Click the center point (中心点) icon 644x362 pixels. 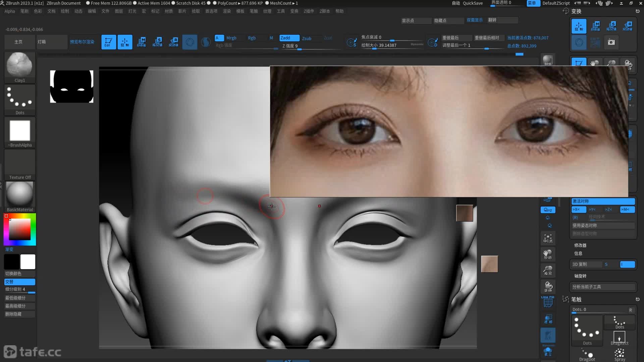click(x=548, y=238)
